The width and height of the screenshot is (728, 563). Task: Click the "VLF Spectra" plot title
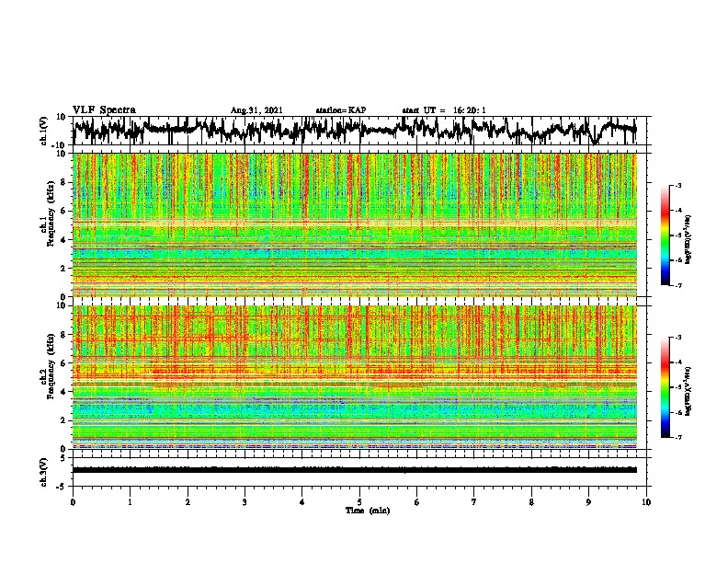(104, 110)
